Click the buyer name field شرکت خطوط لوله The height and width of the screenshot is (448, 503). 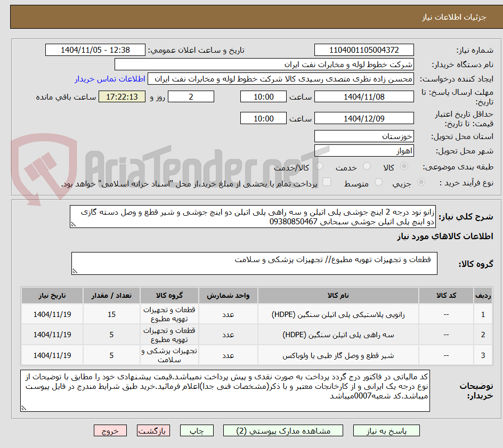(x=264, y=64)
